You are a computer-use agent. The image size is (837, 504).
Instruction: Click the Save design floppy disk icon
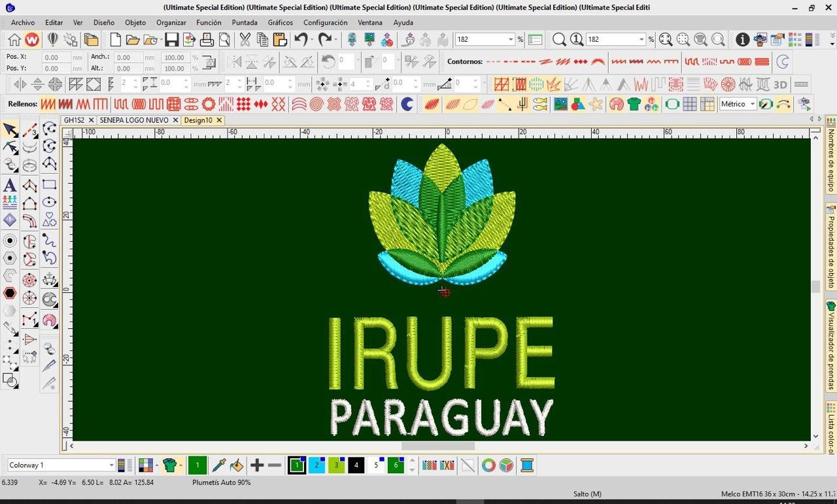(x=171, y=40)
